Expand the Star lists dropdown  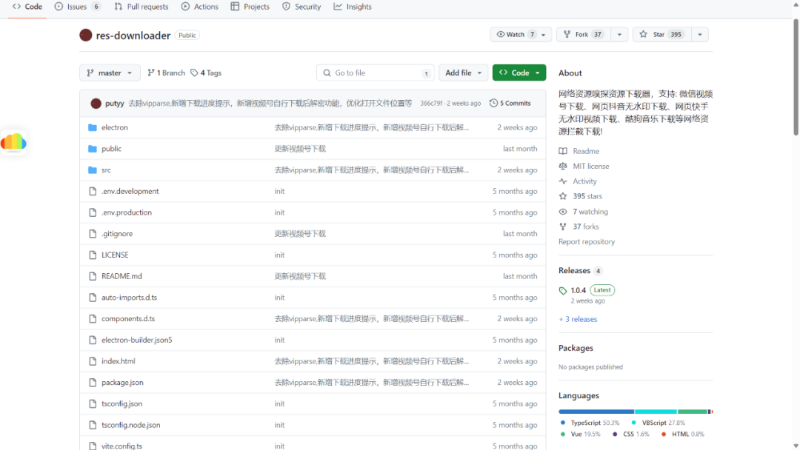click(x=700, y=34)
